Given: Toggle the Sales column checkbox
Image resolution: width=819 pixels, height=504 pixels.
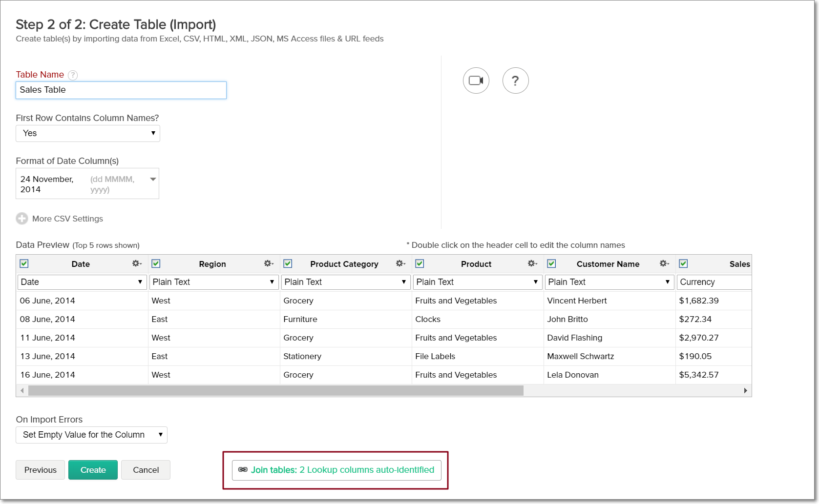Looking at the screenshot, I should 683,263.
